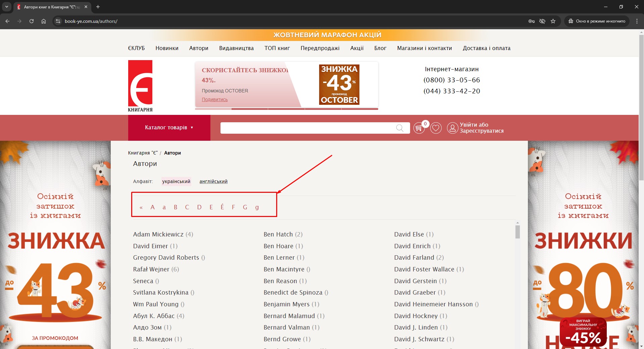Open the Видавництва menu item
Screen dimensions: 644x349
click(236, 48)
